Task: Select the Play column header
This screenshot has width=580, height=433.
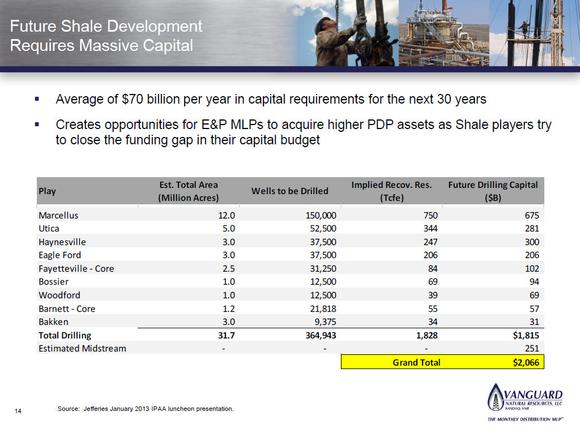Action: [47, 191]
